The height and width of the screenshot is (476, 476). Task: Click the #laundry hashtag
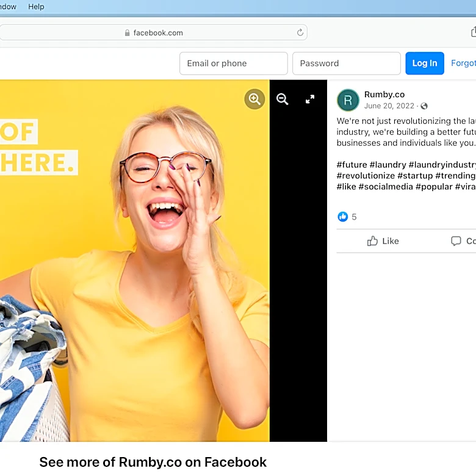click(x=388, y=165)
